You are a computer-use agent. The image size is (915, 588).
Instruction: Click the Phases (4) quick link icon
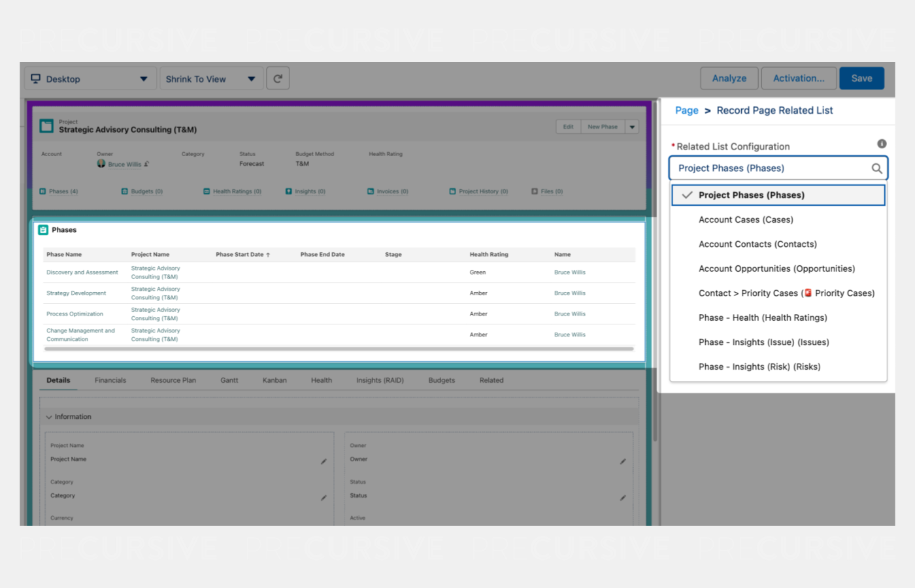coord(42,191)
